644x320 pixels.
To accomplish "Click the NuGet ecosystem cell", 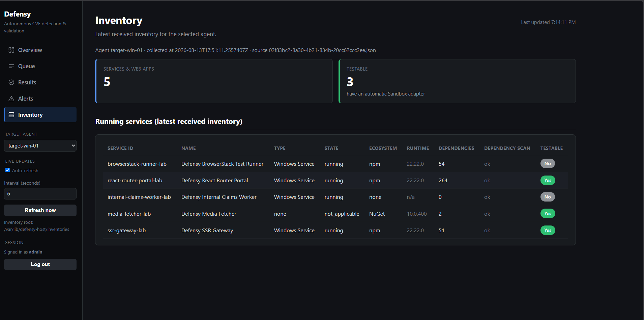I will pyautogui.click(x=377, y=214).
